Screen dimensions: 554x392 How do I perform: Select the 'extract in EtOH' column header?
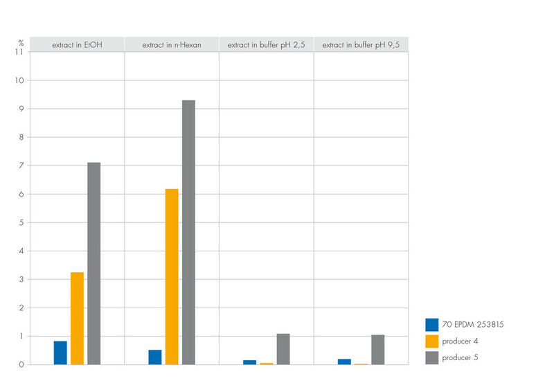(77, 44)
